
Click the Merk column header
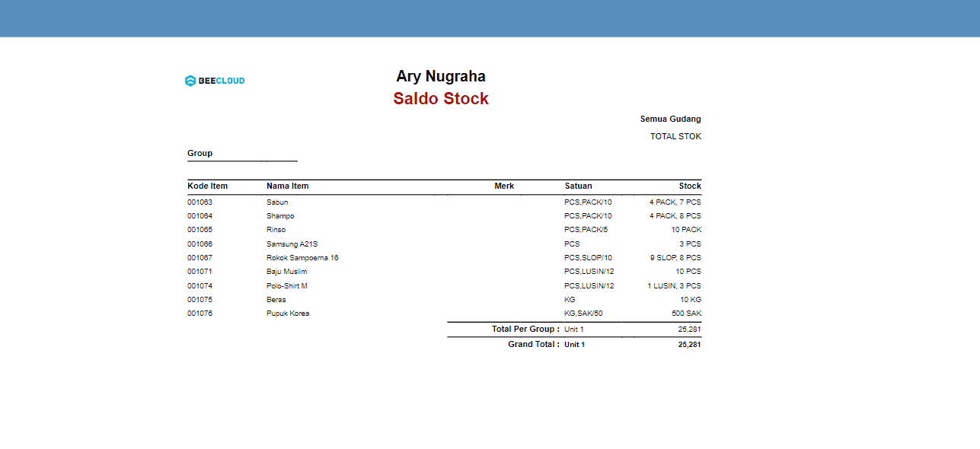coord(504,186)
